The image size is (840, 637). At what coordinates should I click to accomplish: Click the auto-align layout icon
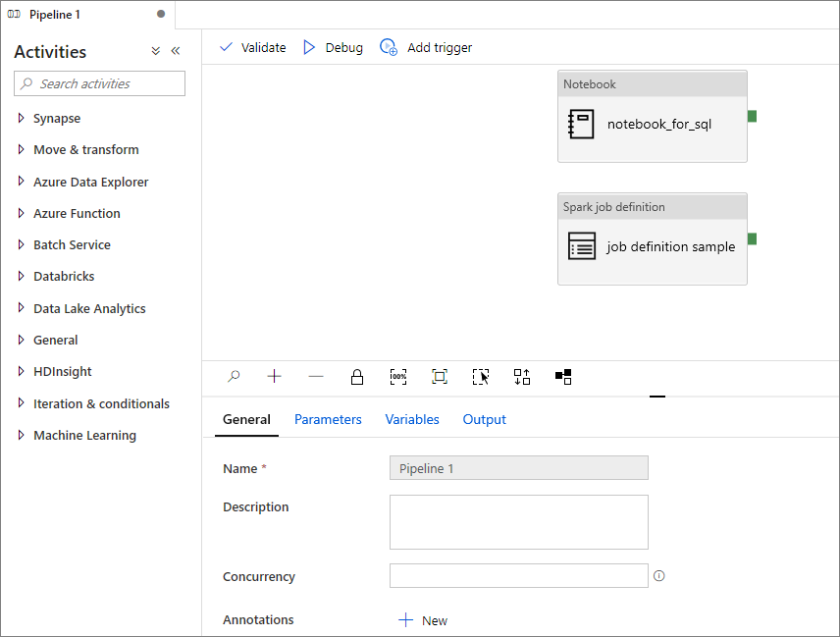(x=522, y=377)
